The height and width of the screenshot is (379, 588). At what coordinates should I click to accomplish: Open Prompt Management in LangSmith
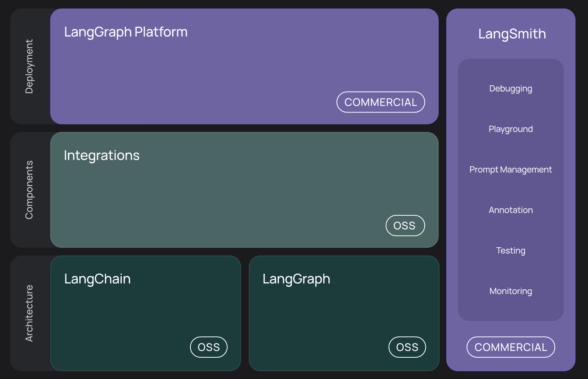point(510,169)
